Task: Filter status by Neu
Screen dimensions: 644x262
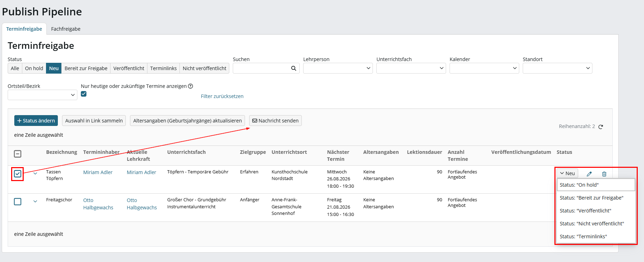Action: point(54,68)
